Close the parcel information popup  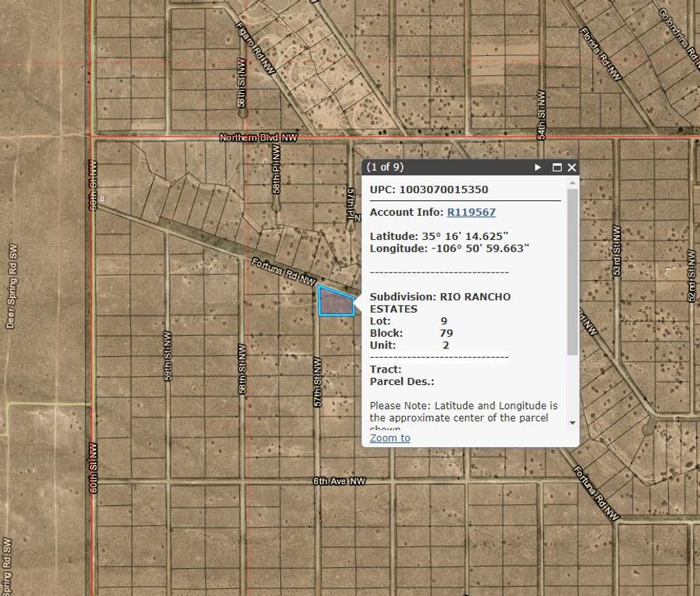click(x=571, y=167)
